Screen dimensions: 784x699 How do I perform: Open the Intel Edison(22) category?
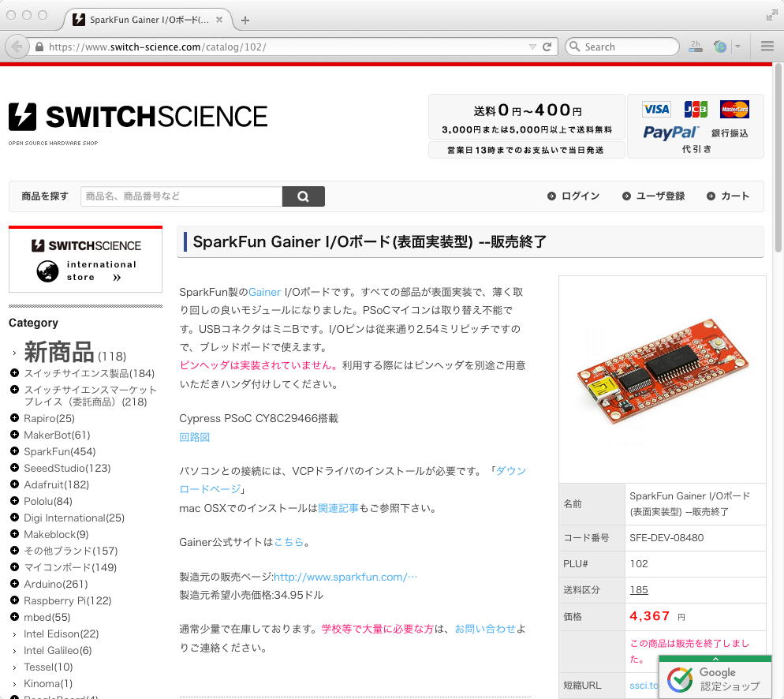61,634
